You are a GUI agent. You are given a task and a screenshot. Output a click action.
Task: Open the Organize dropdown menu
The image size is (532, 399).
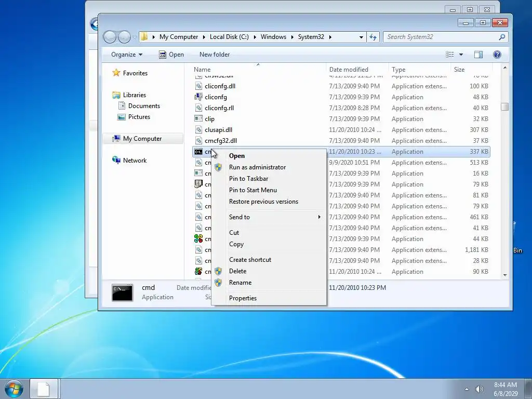pyautogui.click(x=127, y=54)
